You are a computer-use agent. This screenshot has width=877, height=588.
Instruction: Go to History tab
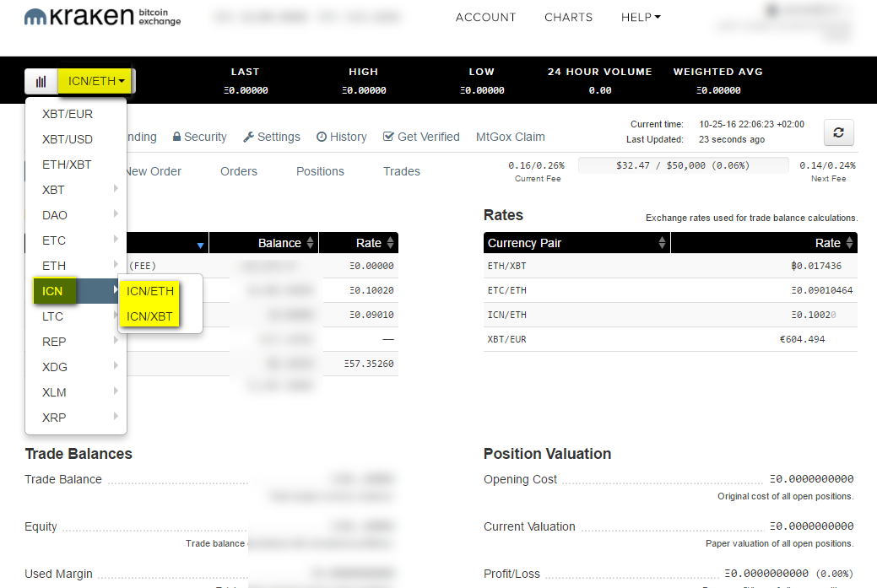point(342,137)
